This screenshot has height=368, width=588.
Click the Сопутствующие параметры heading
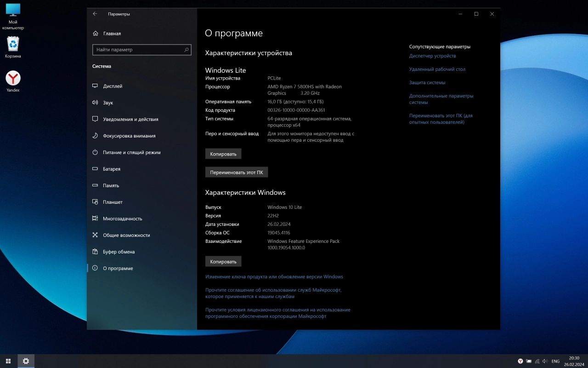pyautogui.click(x=440, y=46)
